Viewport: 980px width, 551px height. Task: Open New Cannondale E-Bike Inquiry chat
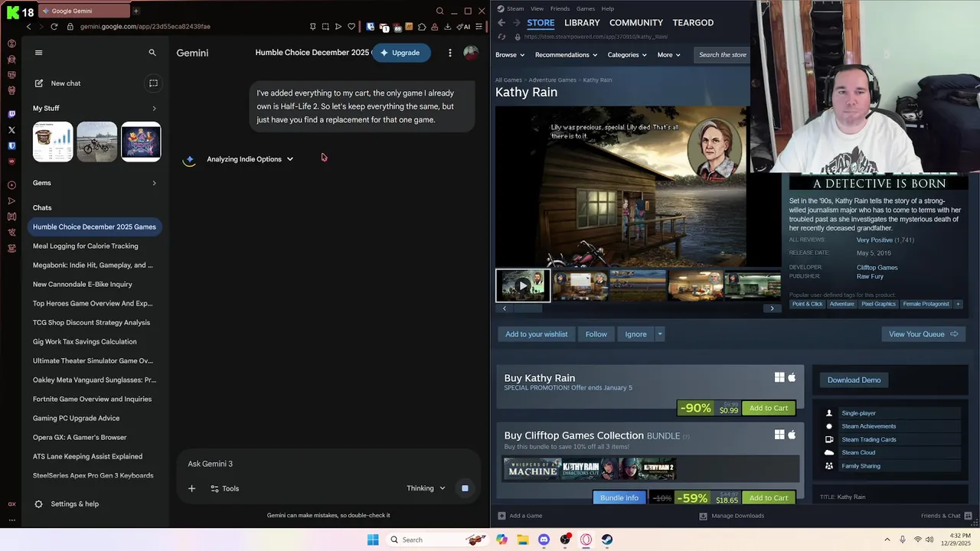[83, 285]
